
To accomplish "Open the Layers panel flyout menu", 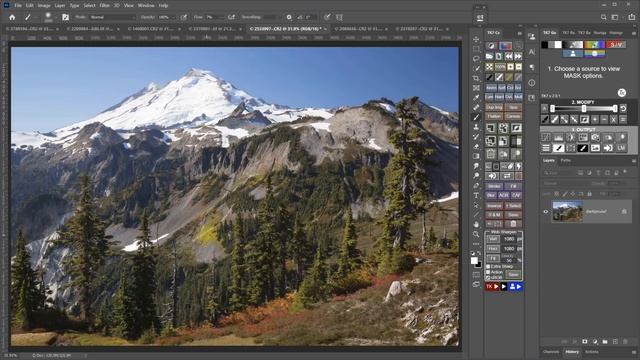I will tap(634, 161).
